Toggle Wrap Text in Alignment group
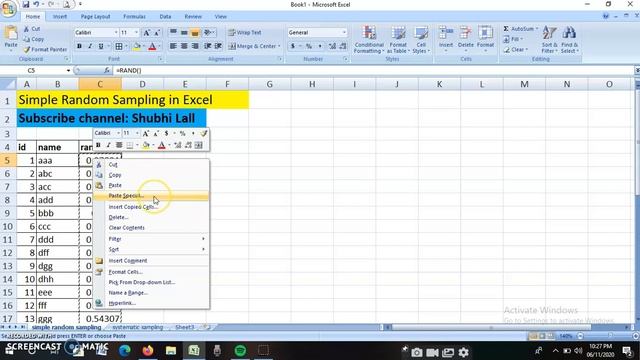The width and height of the screenshot is (640, 360). (245, 33)
